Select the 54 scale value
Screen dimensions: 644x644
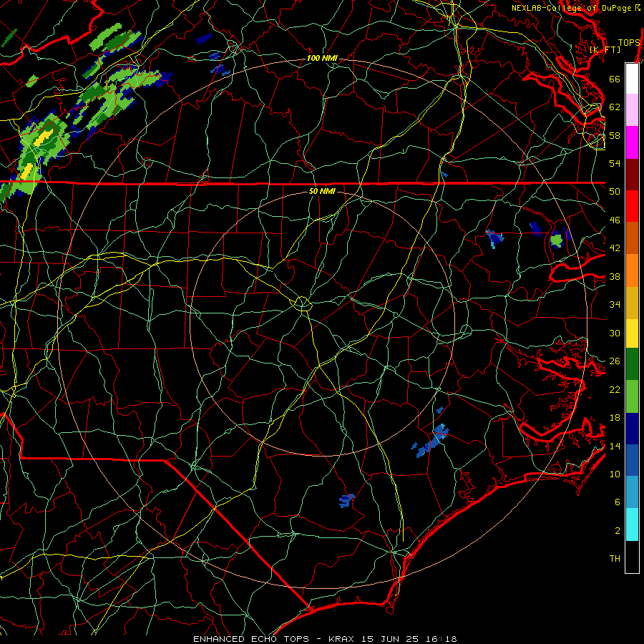coord(615,163)
